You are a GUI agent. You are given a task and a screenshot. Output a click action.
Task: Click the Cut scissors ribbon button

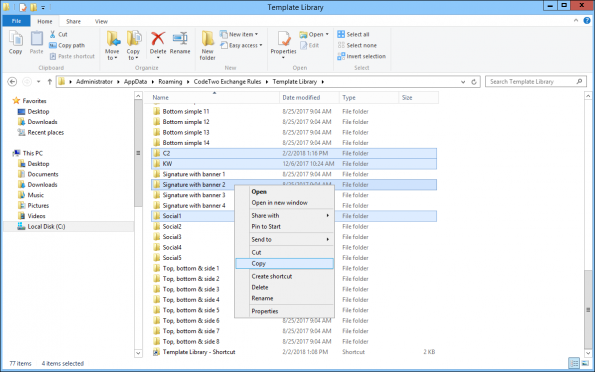pyautogui.click(x=58, y=34)
